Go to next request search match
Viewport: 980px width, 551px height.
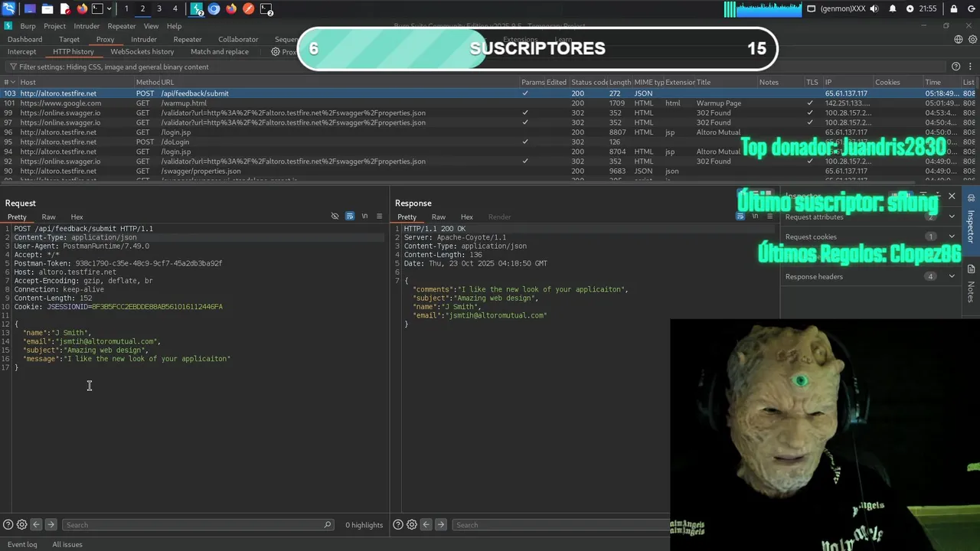[51, 525]
